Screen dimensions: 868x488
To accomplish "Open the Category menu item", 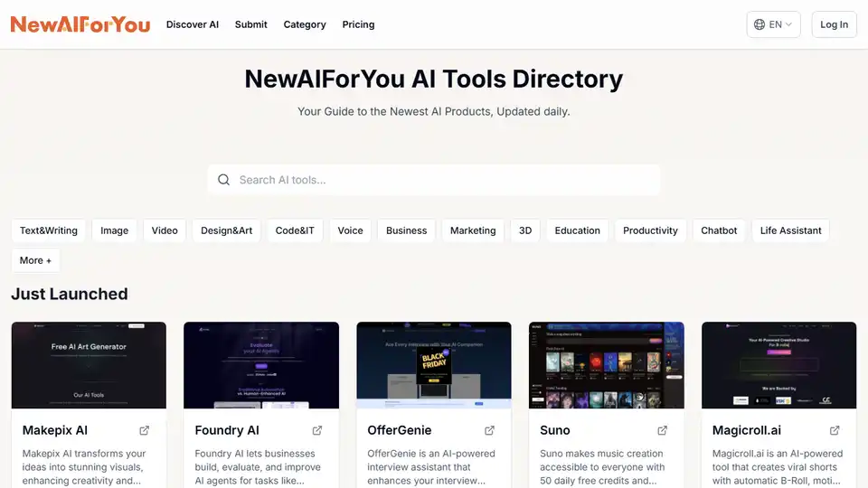I will 305,24.
